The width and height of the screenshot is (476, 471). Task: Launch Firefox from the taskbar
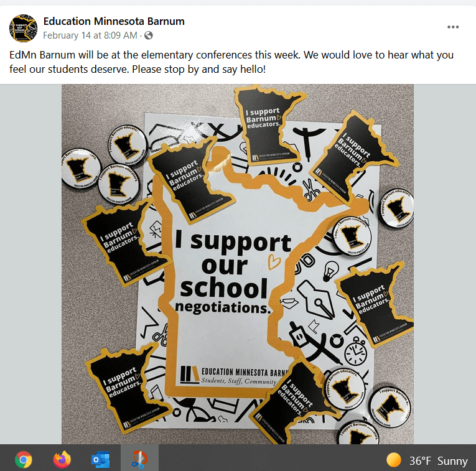tap(62, 459)
